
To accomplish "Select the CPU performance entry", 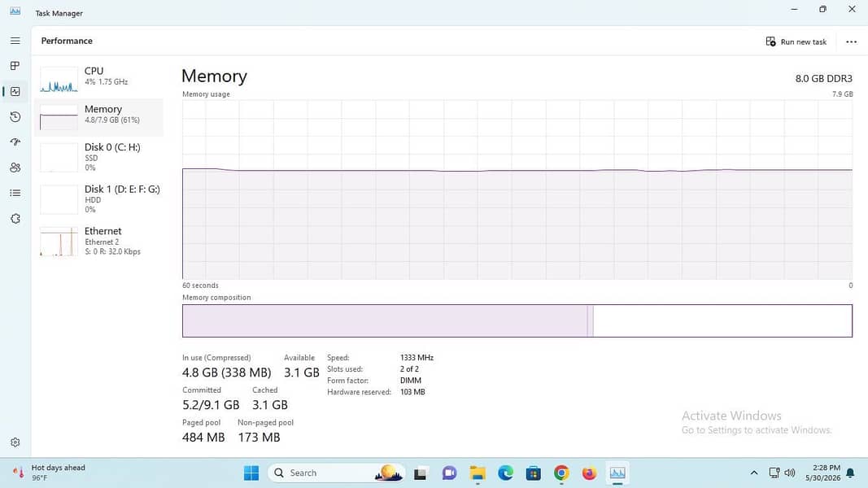I will [98, 79].
